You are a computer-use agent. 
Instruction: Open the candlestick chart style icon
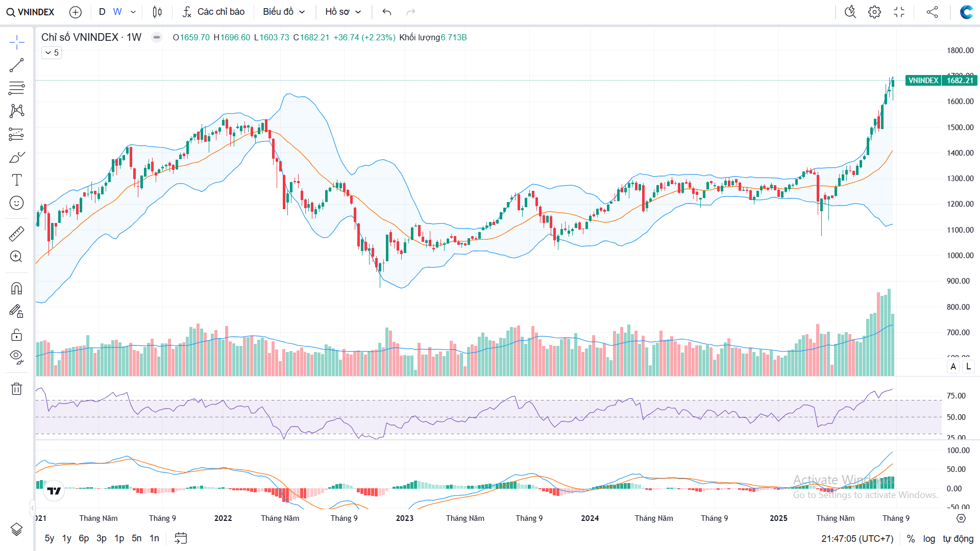pyautogui.click(x=157, y=12)
